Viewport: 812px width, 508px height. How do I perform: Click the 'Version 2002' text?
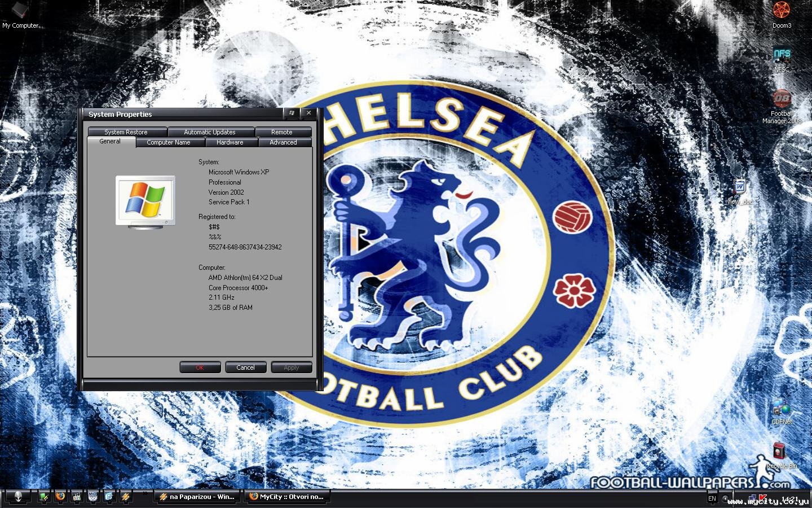tap(226, 192)
